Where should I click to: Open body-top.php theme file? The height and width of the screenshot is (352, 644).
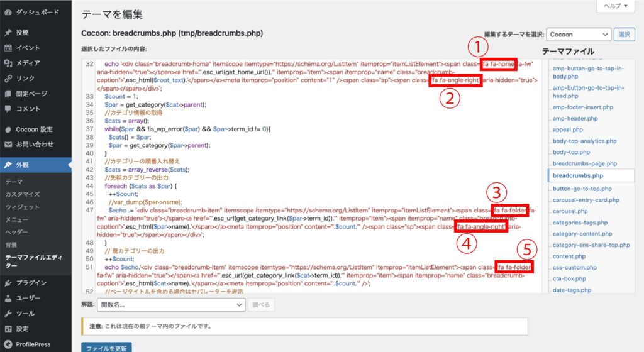point(571,152)
